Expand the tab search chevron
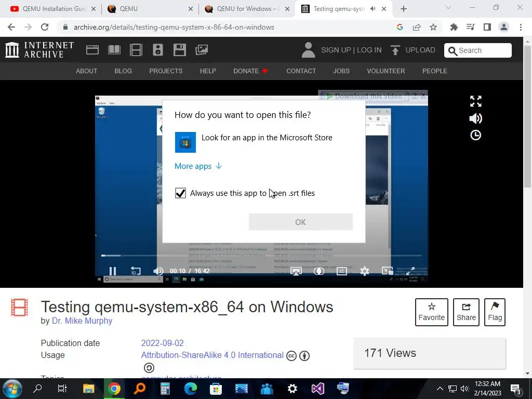The height and width of the screenshot is (399, 532). tap(448, 7)
